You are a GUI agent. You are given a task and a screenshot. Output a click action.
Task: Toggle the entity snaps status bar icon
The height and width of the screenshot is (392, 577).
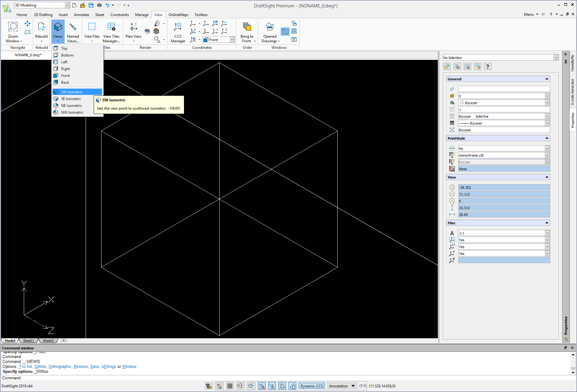(262, 386)
